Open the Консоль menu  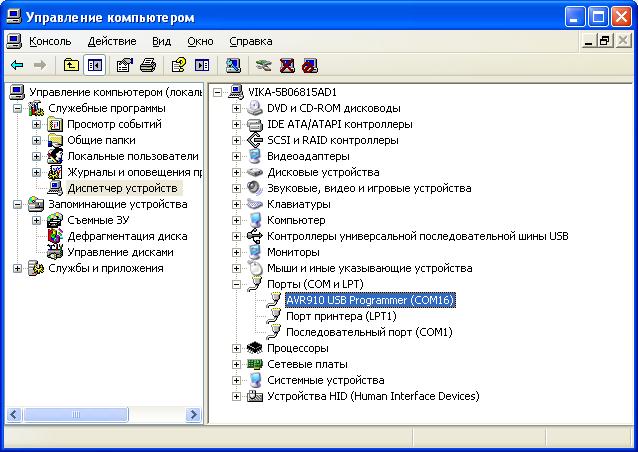50,41
